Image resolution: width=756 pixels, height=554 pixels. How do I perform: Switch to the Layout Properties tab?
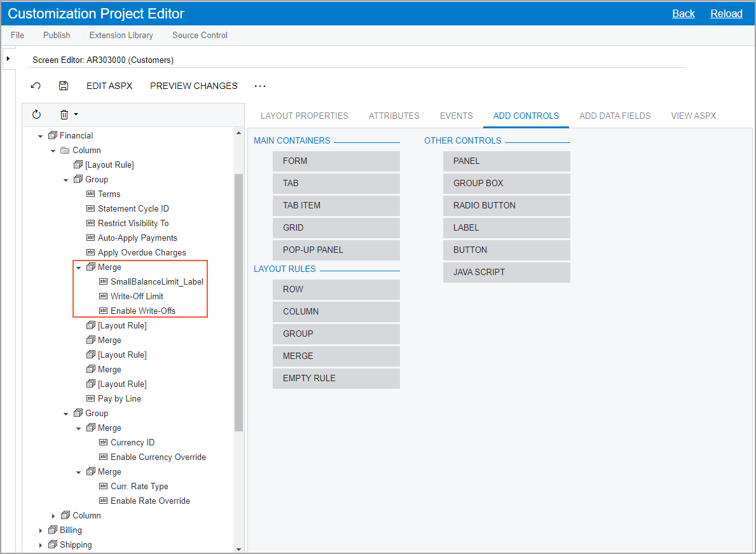304,116
